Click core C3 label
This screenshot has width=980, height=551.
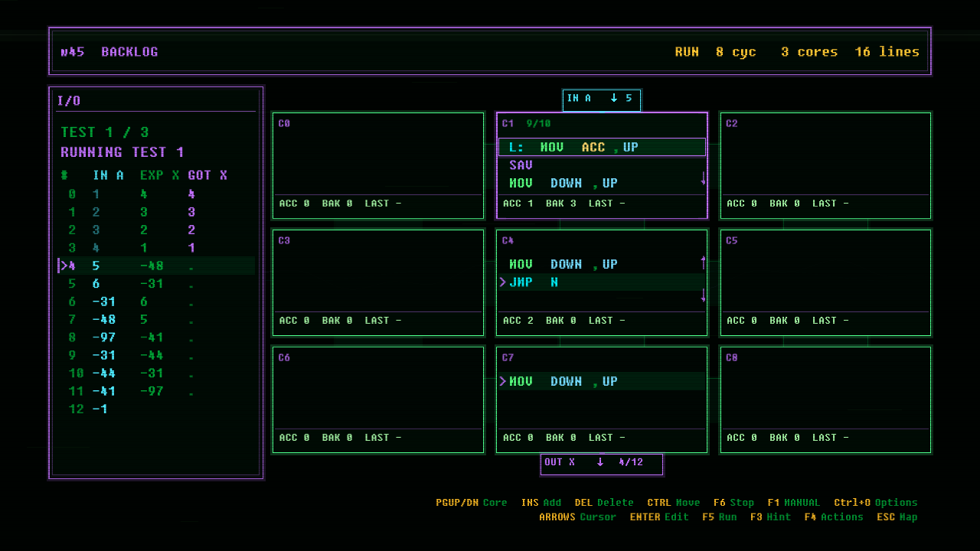point(284,240)
